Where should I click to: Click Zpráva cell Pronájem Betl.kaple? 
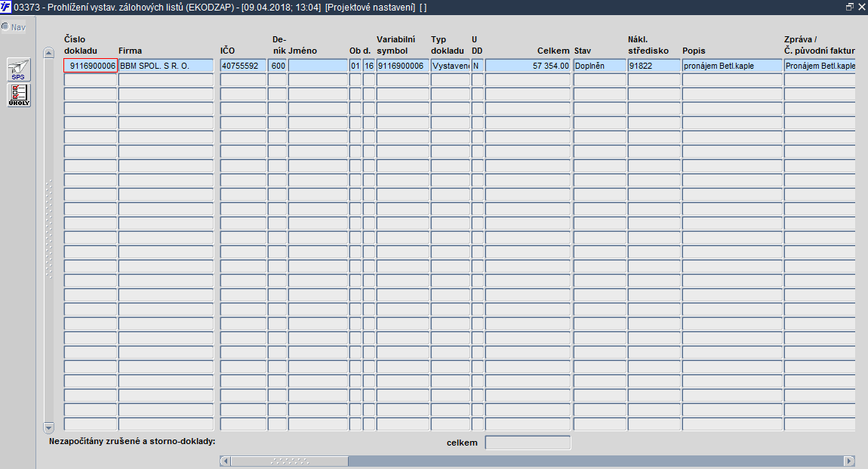click(x=820, y=66)
